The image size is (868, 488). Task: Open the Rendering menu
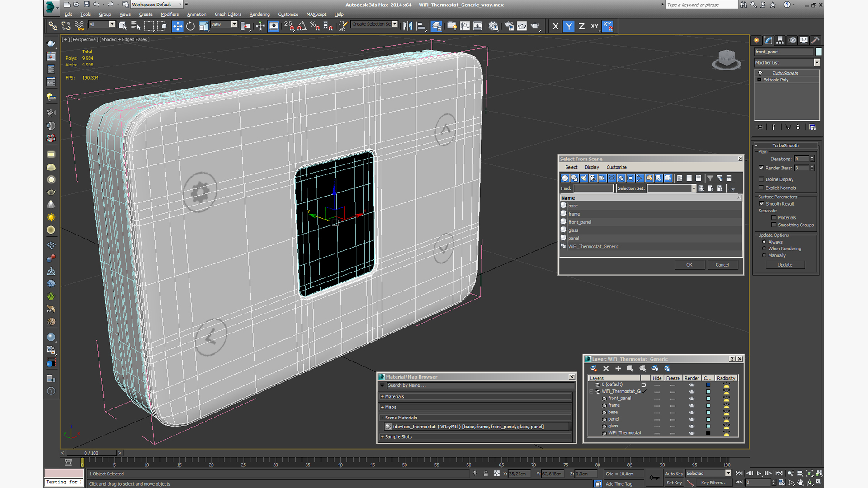pyautogui.click(x=259, y=14)
